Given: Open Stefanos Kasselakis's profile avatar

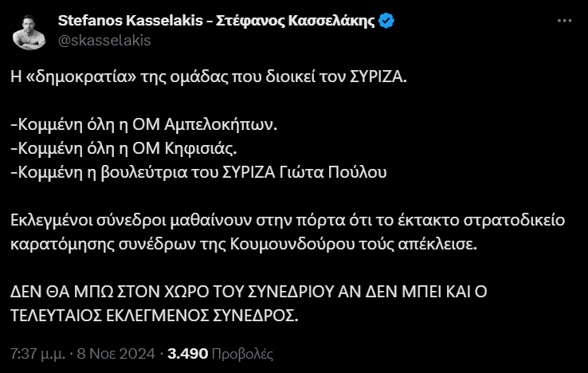Looking at the screenshot, I should (x=29, y=30).
